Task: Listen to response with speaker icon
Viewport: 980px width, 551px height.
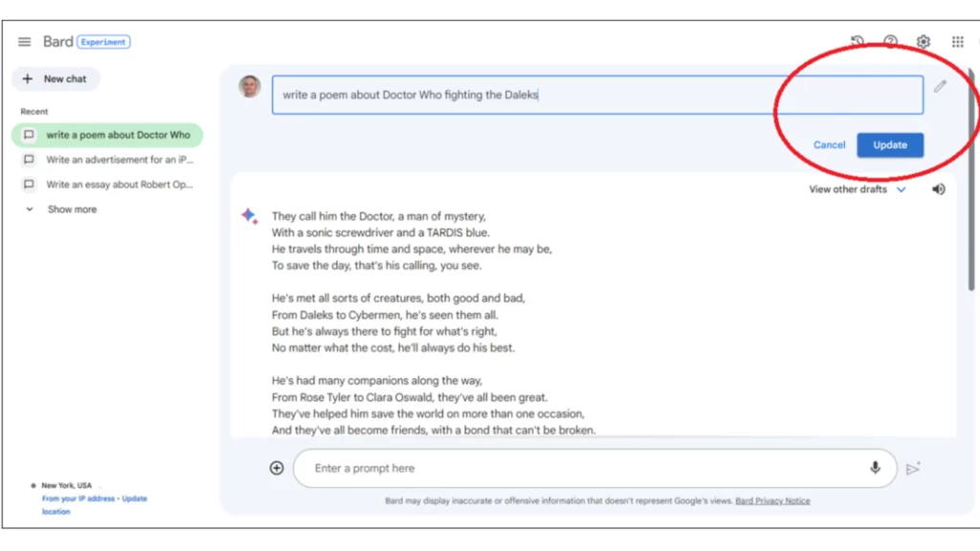Action: 939,189
